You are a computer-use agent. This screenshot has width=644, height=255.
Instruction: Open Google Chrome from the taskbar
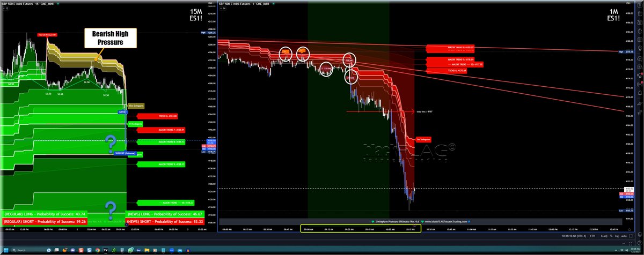coord(97,250)
